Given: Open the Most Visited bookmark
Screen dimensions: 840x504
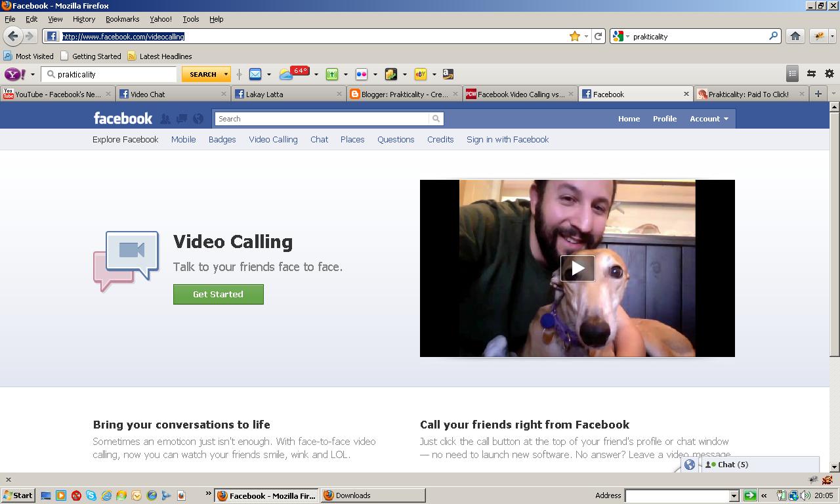Looking at the screenshot, I should click(28, 56).
